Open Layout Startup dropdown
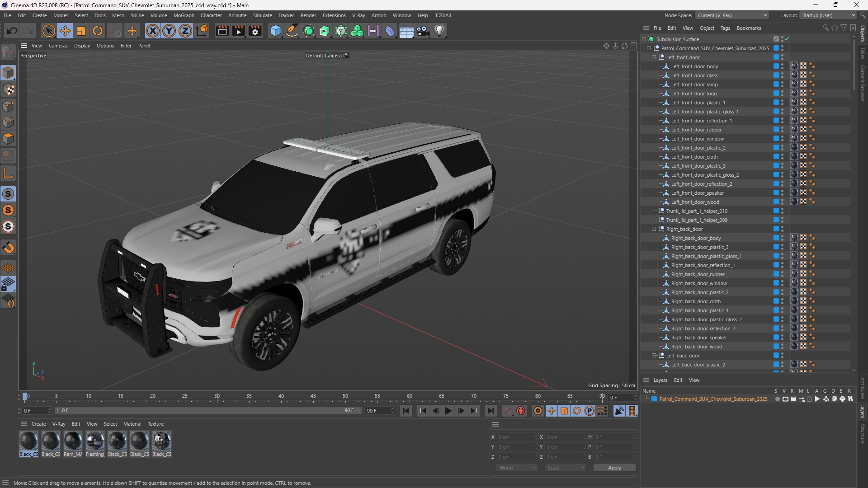Screen dimensions: 868x488 click(x=829, y=15)
